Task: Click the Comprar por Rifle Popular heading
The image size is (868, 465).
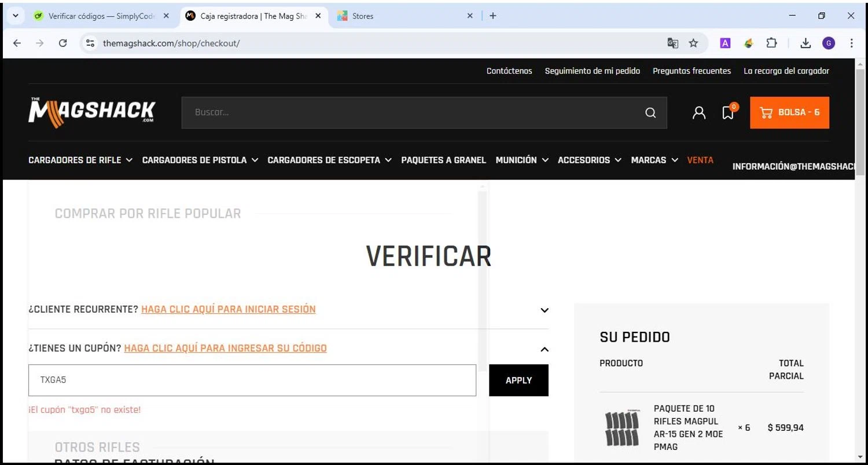Action: pyautogui.click(x=148, y=213)
